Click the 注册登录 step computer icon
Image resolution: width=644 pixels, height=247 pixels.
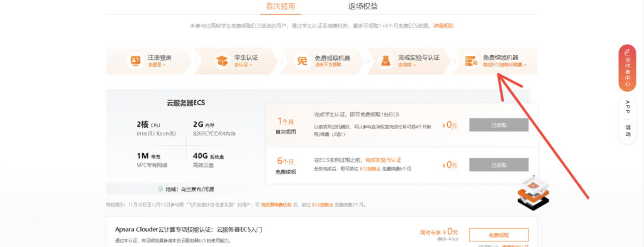135,61
